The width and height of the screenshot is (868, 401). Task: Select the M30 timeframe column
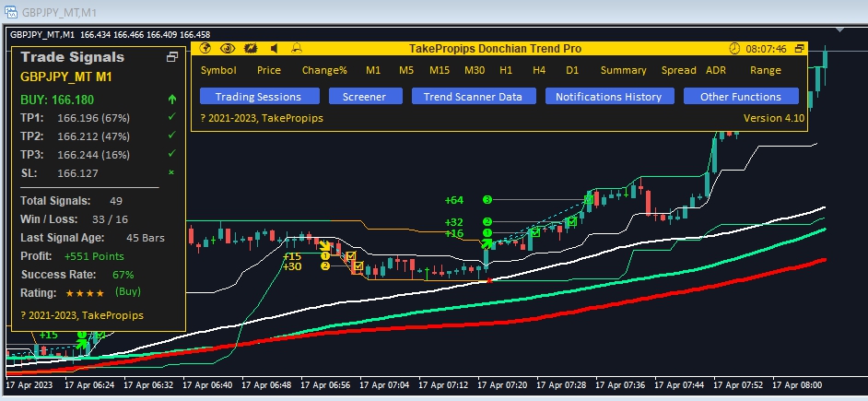point(475,70)
